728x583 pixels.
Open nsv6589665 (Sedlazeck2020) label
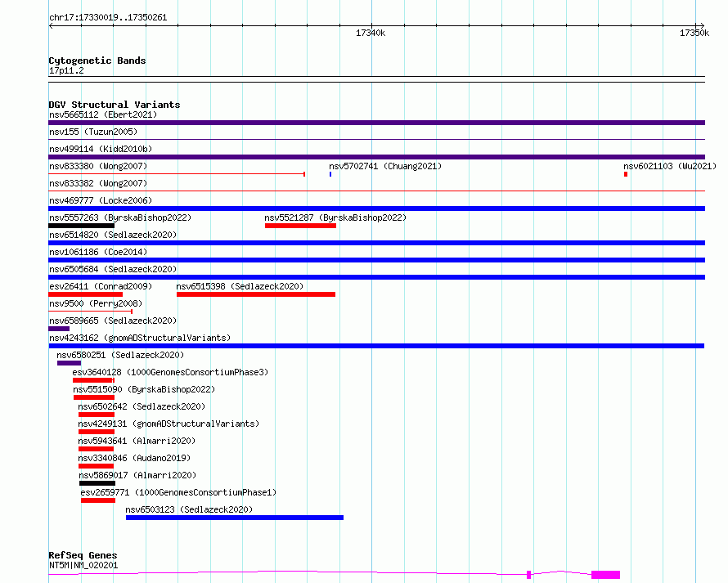pos(113,321)
